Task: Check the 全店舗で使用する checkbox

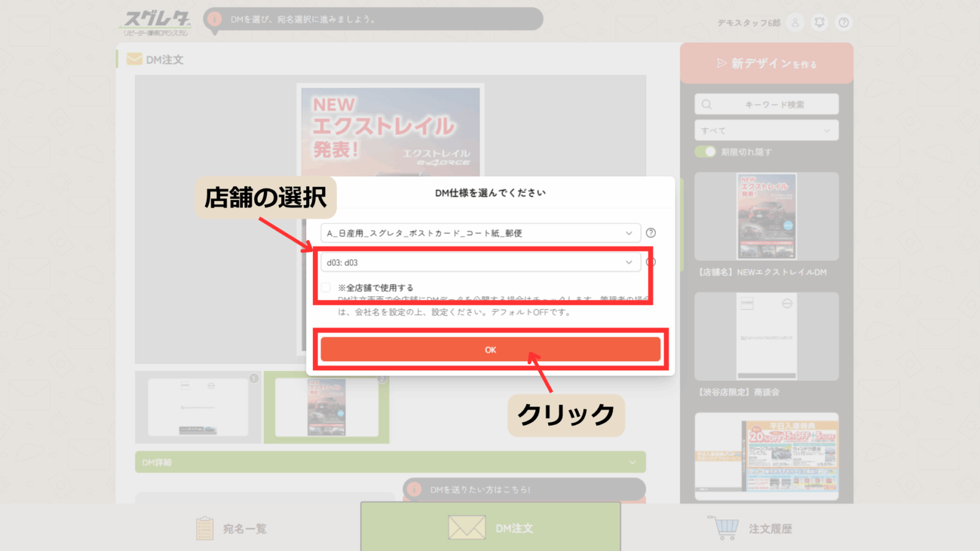Action: [x=326, y=287]
